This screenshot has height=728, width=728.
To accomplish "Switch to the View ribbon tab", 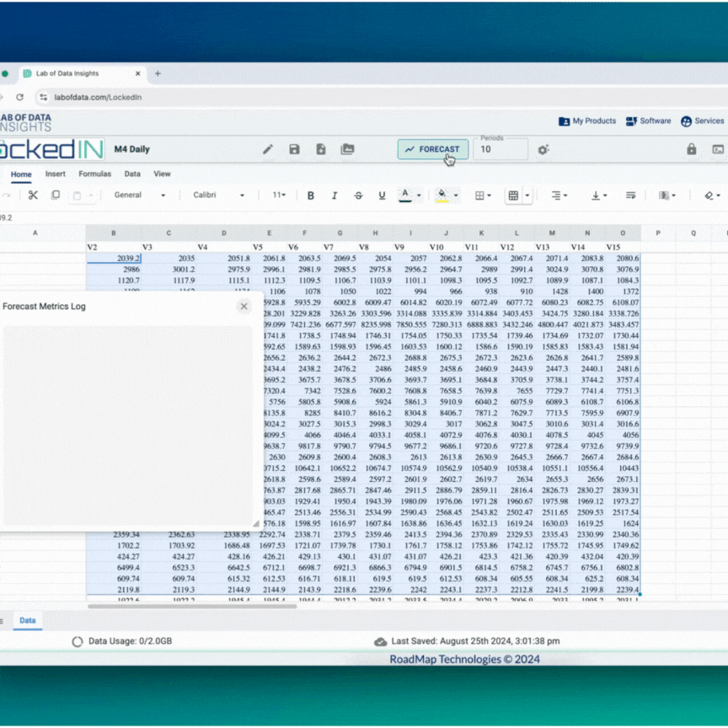I will [162, 174].
